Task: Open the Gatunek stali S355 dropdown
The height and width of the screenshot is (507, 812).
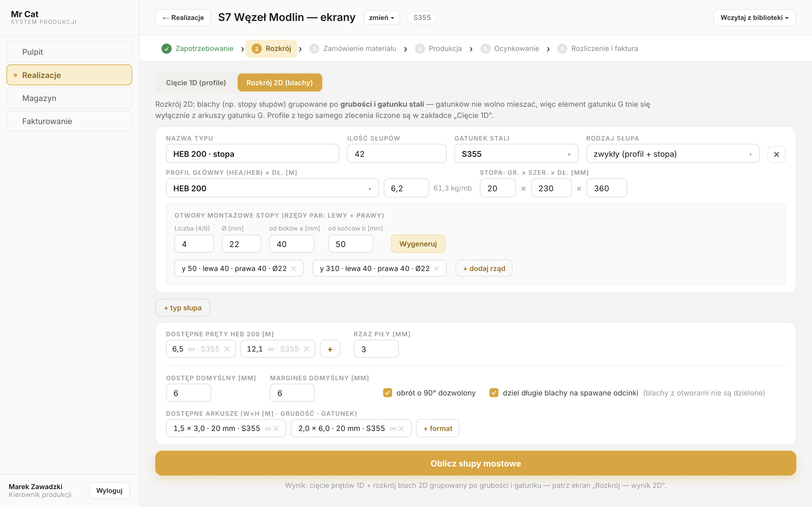Action: pos(516,154)
